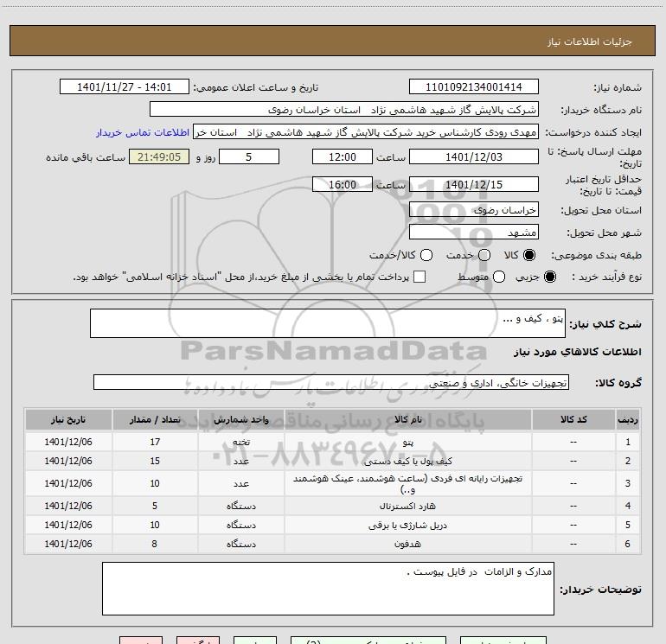
Task: Click the ردیف column header
Action: click(627, 419)
